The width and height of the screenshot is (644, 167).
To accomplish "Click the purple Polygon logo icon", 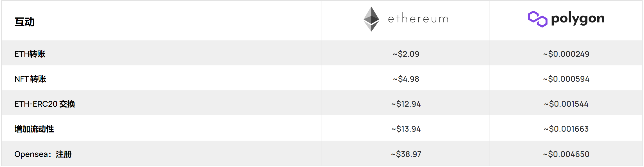I will [538, 19].
